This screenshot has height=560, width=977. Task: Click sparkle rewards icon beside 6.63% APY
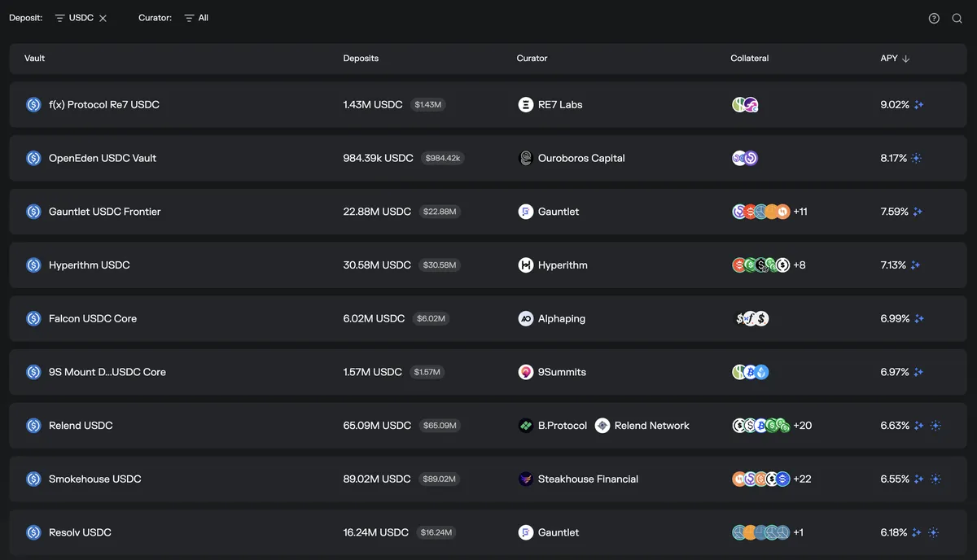[919, 426]
